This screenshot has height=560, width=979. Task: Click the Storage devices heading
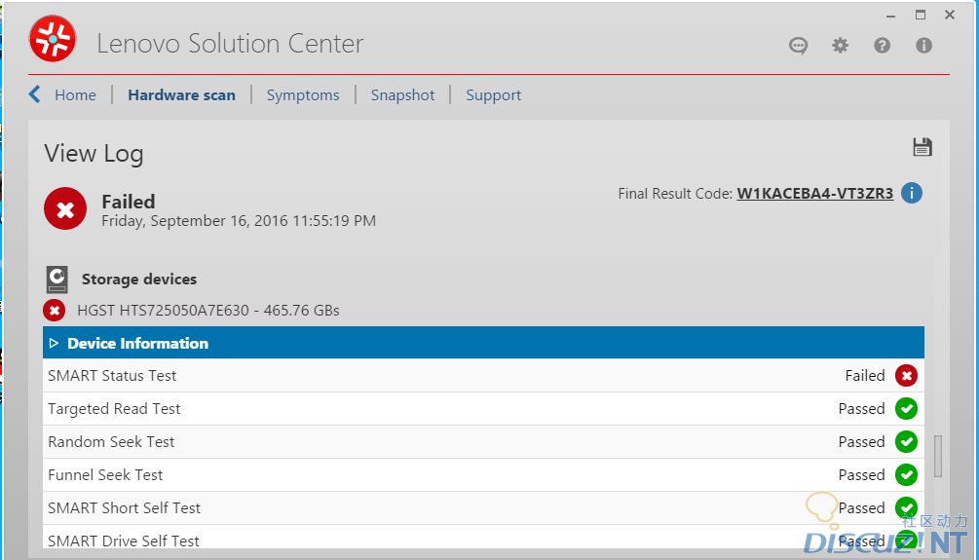(139, 280)
